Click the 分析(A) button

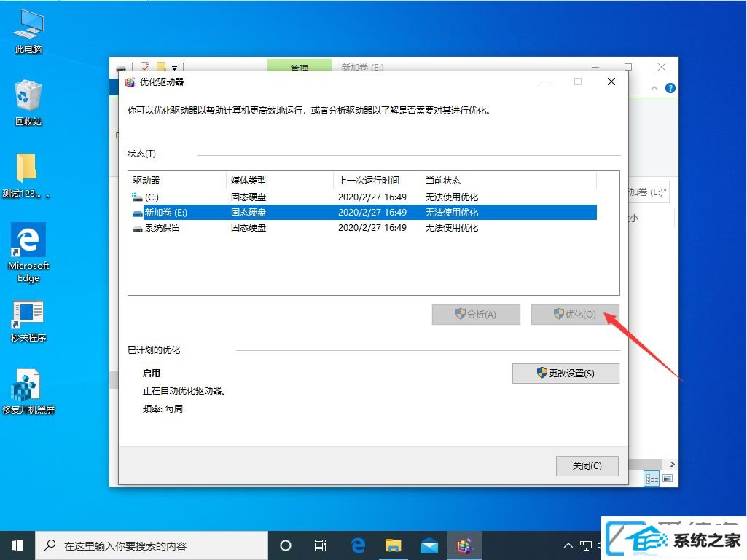pyautogui.click(x=475, y=315)
